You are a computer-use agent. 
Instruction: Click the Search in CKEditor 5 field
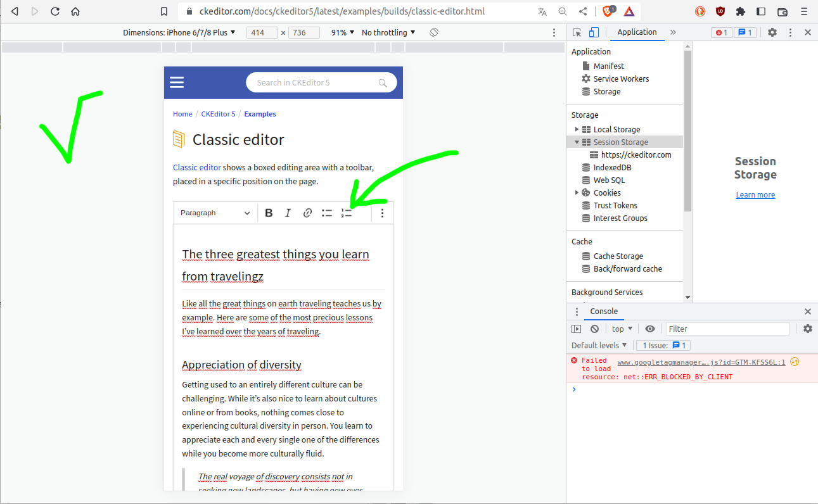point(321,82)
